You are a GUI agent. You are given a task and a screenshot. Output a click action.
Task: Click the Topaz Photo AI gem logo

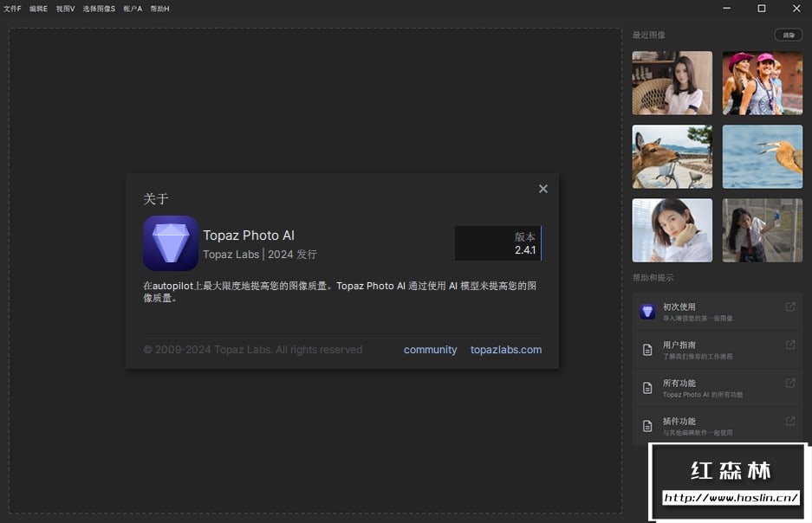[171, 243]
